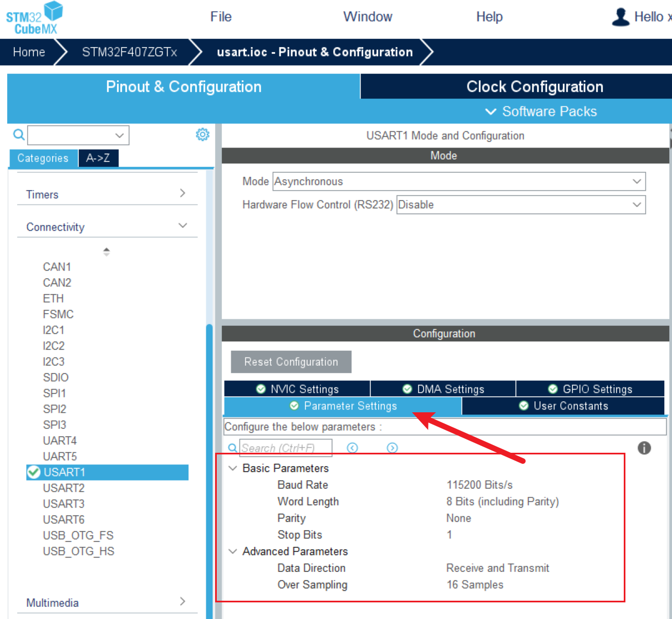
Task: Click the Receive and Transmit value
Action: pyautogui.click(x=498, y=568)
